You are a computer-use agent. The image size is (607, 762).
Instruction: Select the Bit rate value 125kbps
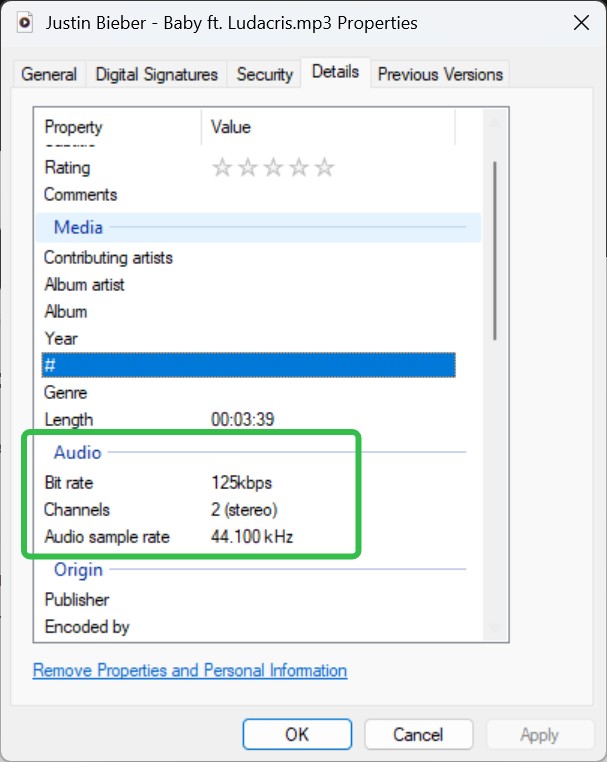click(x=242, y=483)
